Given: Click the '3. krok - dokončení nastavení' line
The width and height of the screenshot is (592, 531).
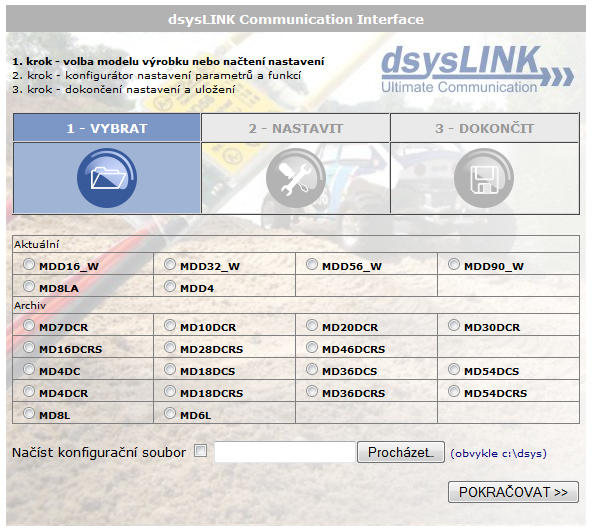Looking at the screenshot, I should pos(123,89).
